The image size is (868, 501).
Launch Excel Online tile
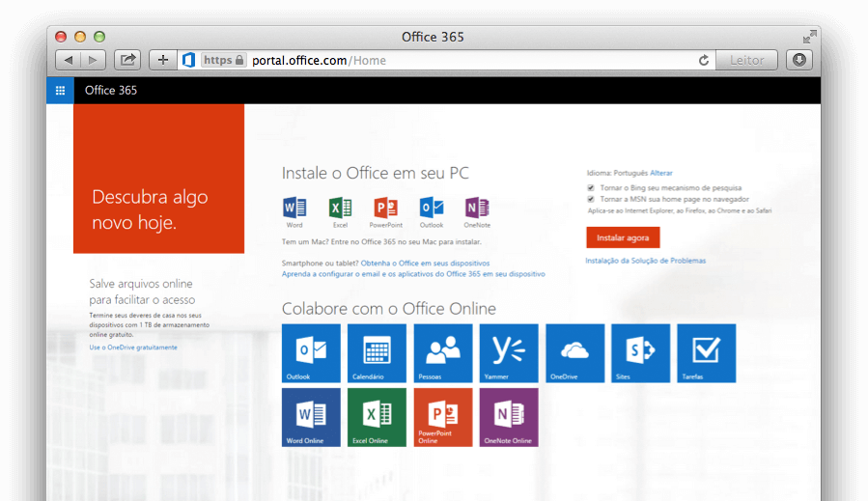coord(377,417)
